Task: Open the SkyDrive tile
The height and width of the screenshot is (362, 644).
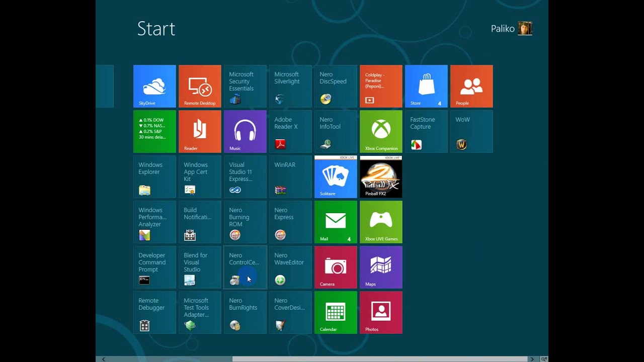Action: coord(154,86)
